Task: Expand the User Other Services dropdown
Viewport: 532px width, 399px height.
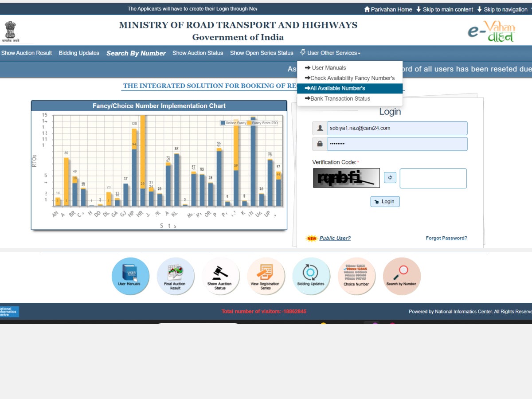Action: click(331, 53)
